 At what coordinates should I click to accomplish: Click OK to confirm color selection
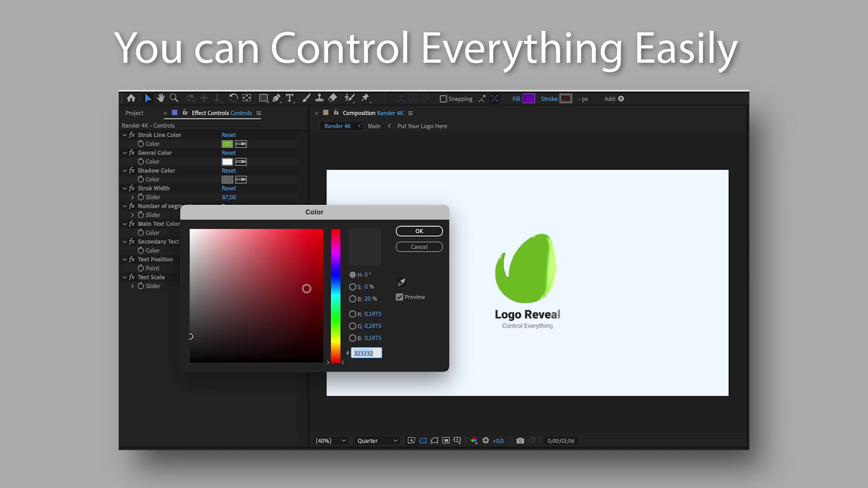419,231
